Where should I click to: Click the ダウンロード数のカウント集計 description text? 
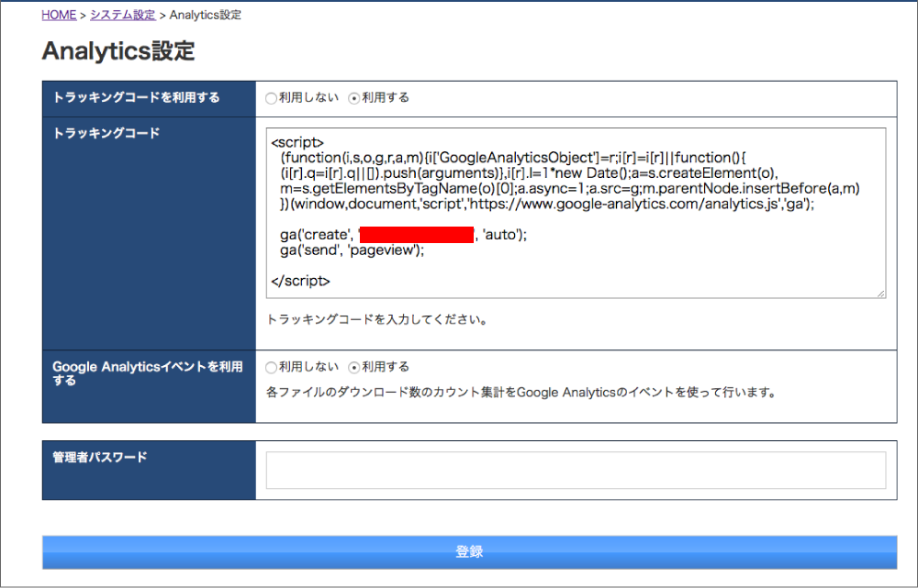click(521, 392)
